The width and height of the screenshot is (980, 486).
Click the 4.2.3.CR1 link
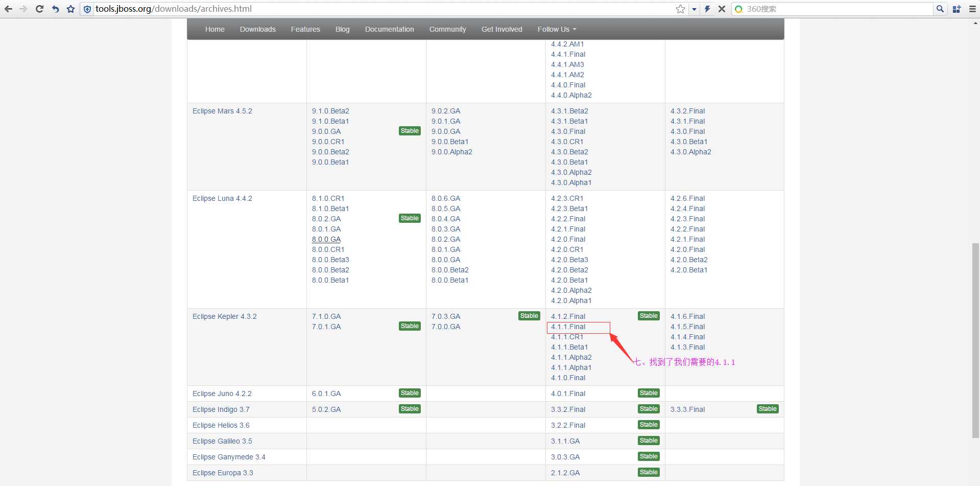pos(567,198)
